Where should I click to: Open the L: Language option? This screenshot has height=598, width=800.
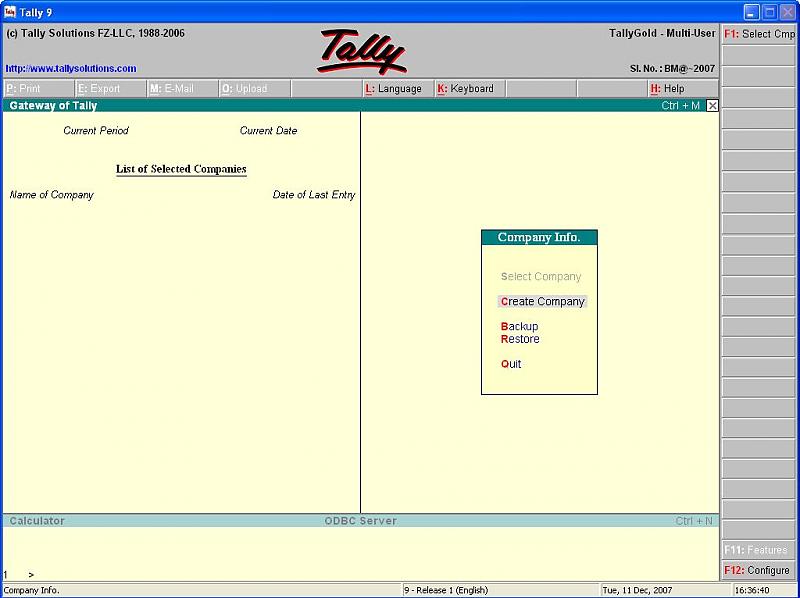tap(398, 88)
